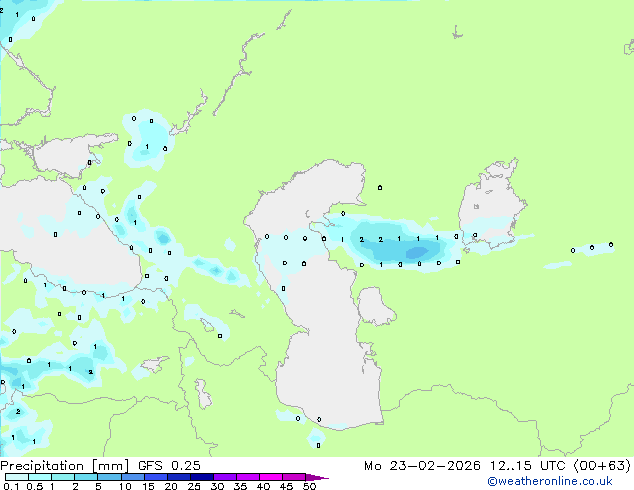
Task: Click the legend swatch between 45 and 50
Action: pos(294,477)
